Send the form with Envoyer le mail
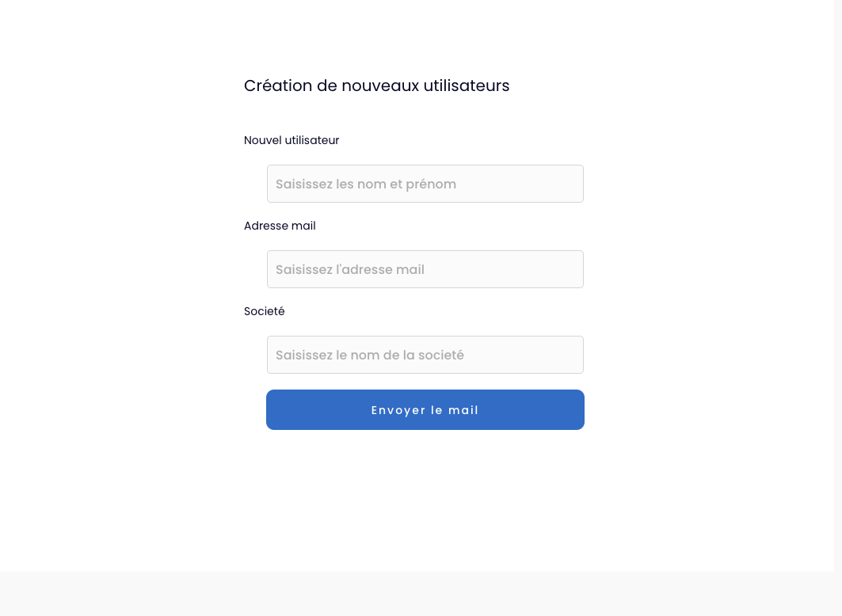842x616 pixels. coord(425,409)
